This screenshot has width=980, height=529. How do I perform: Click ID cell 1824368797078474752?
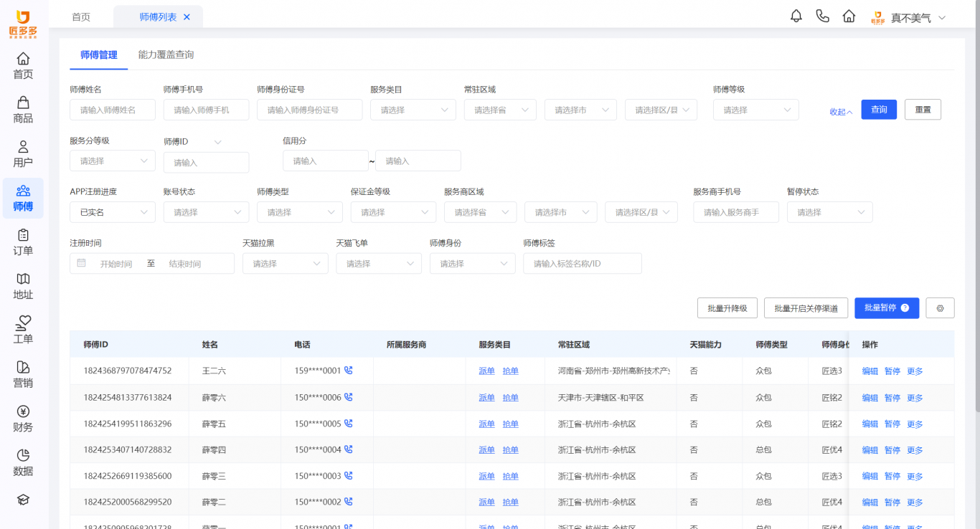point(128,371)
